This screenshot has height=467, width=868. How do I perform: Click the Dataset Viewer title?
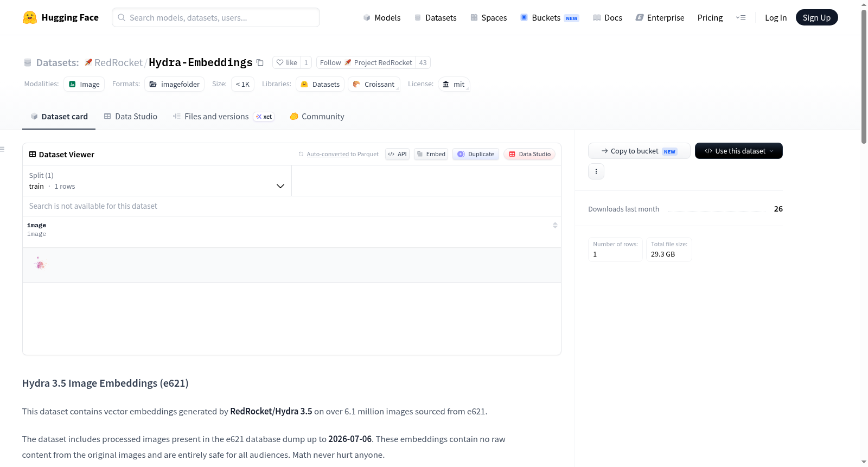pyautogui.click(x=67, y=155)
